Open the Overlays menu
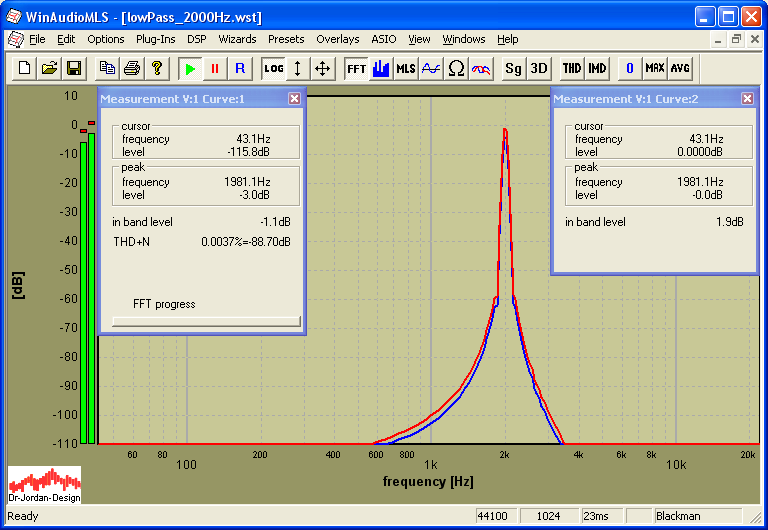 (x=337, y=39)
